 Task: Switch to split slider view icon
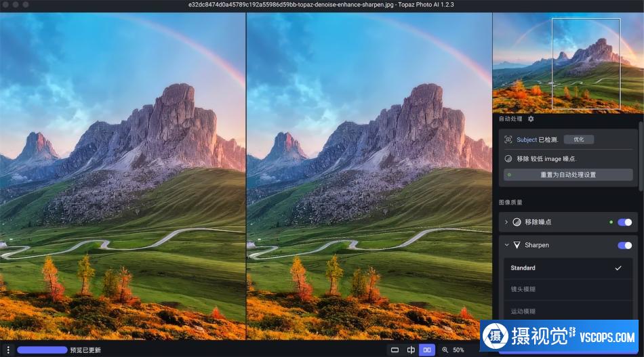411,350
